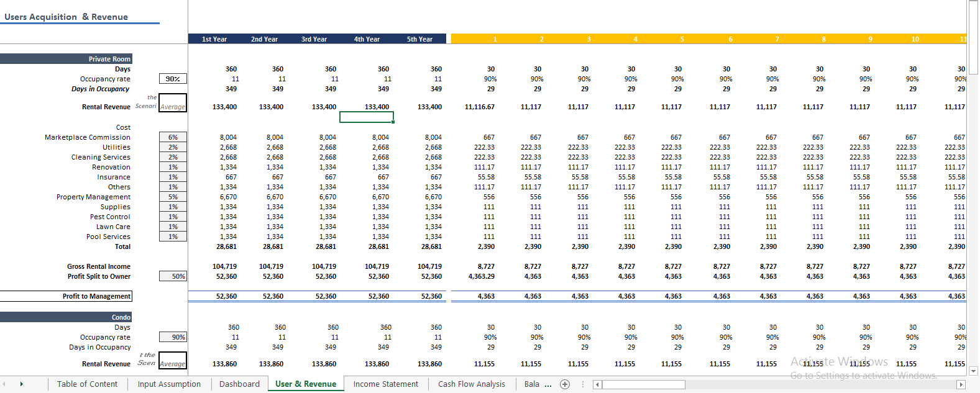Select the 11,116.67 rental revenue cell
The image size is (980, 393).
480,107
